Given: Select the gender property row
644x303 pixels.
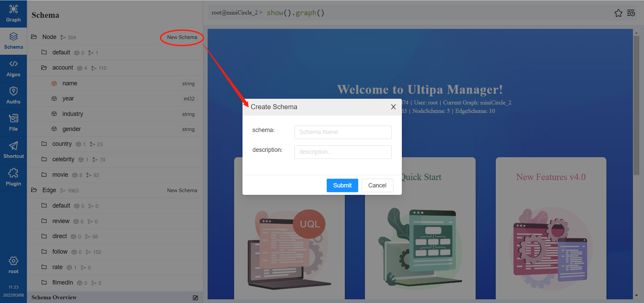Looking at the screenshot, I should [x=115, y=129].
